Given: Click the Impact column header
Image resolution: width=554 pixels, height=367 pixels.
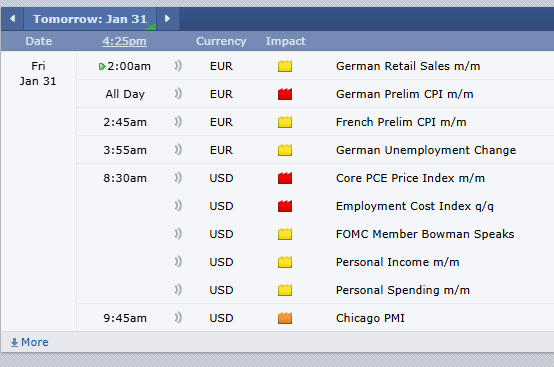Looking at the screenshot, I should (285, 41).
